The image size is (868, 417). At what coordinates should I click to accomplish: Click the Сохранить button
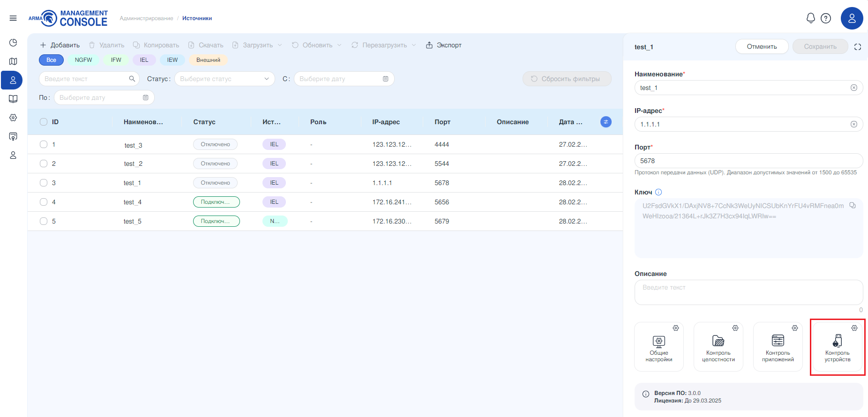[820, 46]
